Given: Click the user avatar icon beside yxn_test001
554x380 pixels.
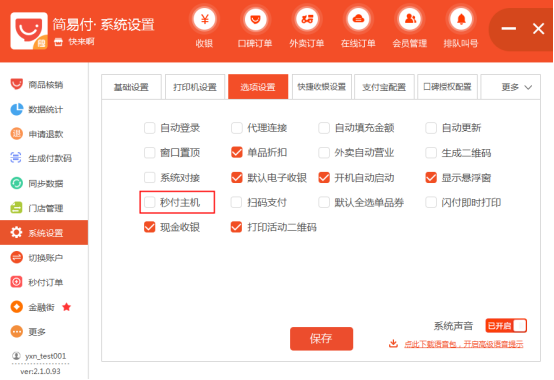Looking at the screenshot, I should point(16,356).
